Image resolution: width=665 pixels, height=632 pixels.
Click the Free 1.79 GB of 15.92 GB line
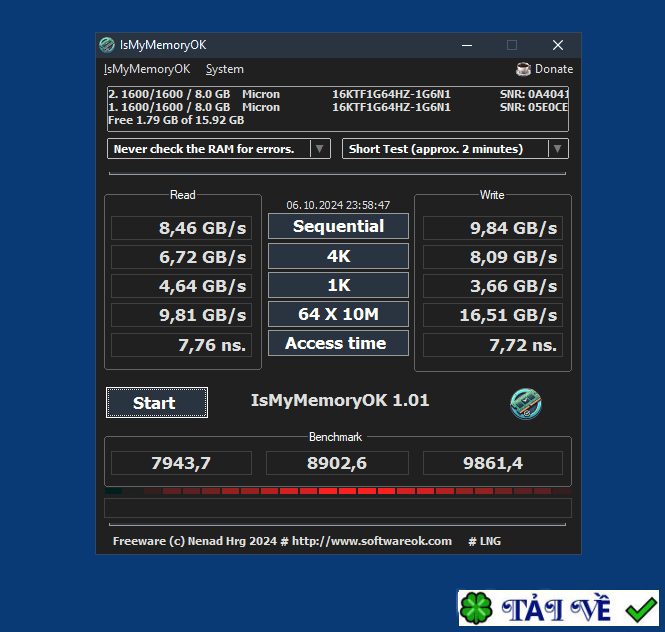[x=176, y=120]
